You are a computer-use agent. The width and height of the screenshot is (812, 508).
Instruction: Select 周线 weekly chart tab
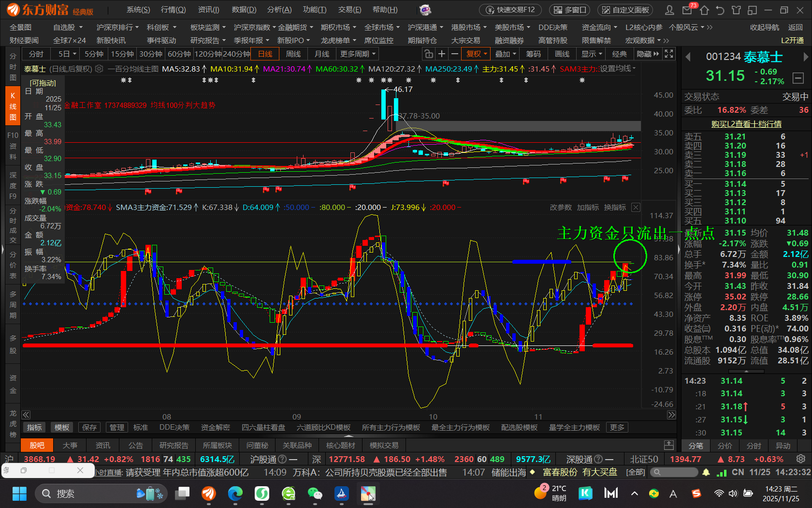tap(293, 54)
